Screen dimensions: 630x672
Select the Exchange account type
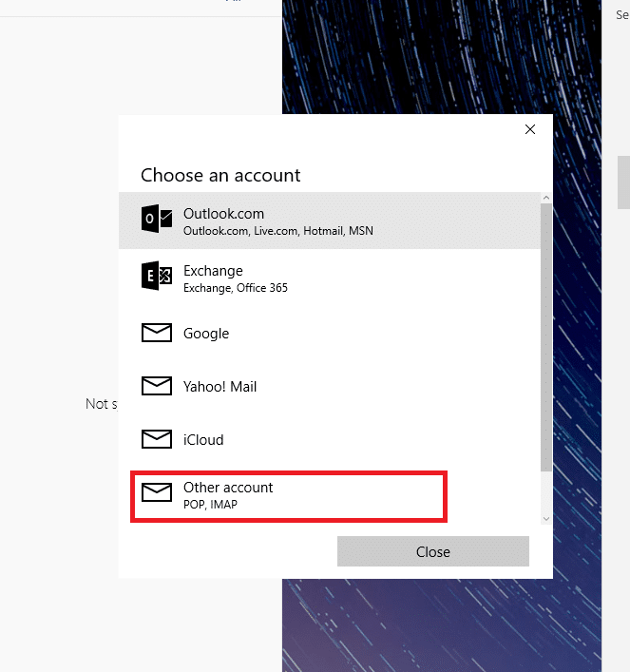click(330, 278)
